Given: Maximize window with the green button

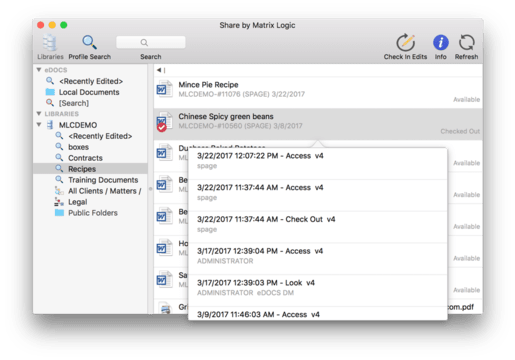Looking at the screenshot, I should pos(64,25).
